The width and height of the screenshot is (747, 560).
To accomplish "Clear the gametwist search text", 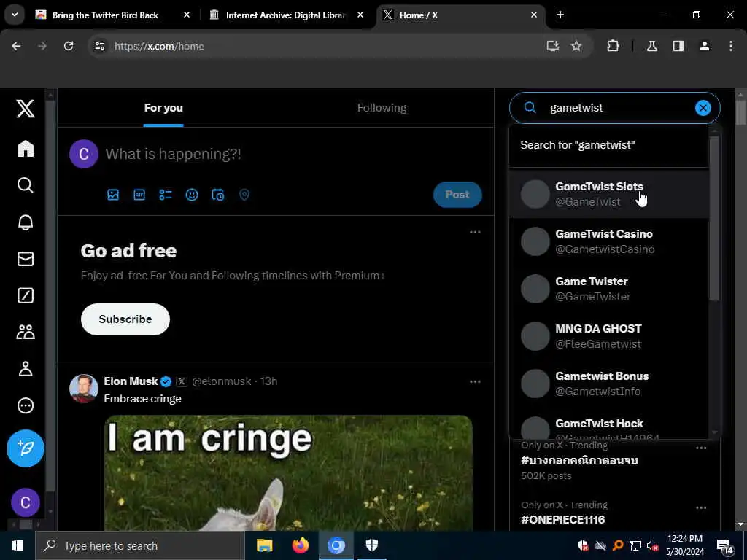I will [x=703, y=108].
